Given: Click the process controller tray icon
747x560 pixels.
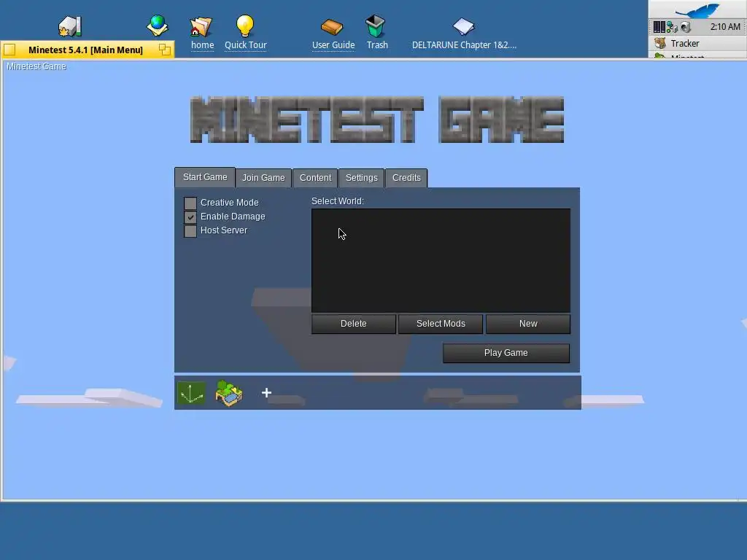Looking at the screenshot, I should (x=659, y=27).
